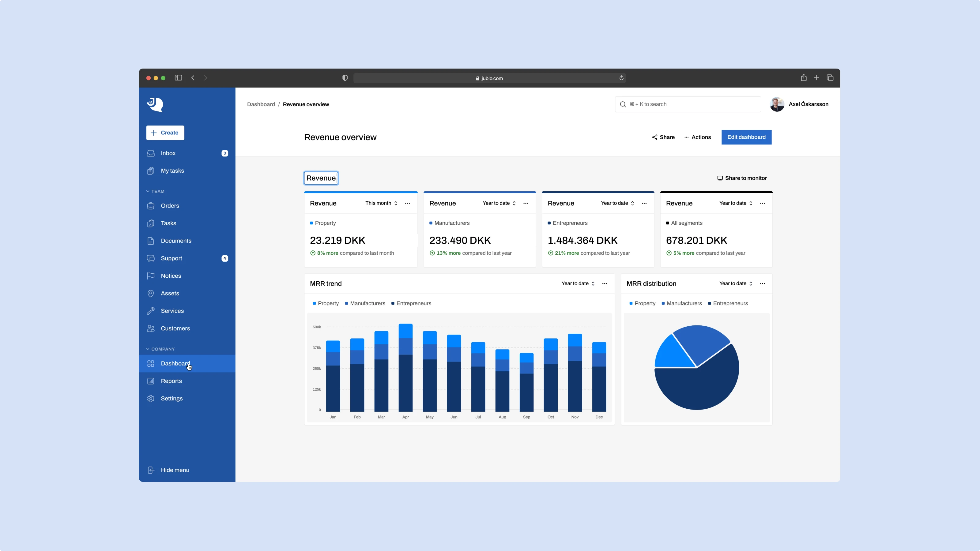This screenshot has height=551, width=980.
Task: Open Assets location pin item
Action: click(169, 293)
